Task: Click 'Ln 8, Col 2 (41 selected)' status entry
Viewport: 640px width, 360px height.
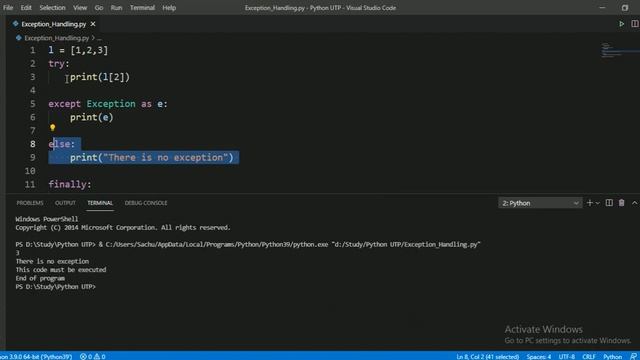Action: pos(487,356)
